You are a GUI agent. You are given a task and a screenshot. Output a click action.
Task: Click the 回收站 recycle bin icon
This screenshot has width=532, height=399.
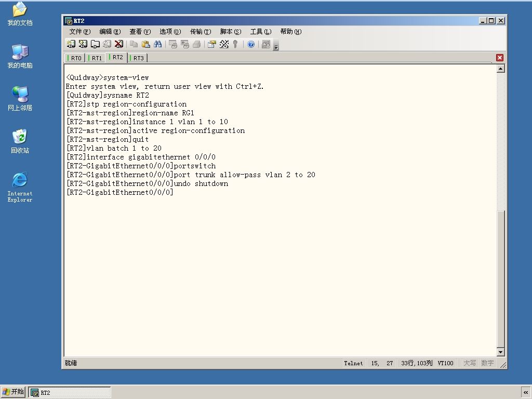pos(20,141)
